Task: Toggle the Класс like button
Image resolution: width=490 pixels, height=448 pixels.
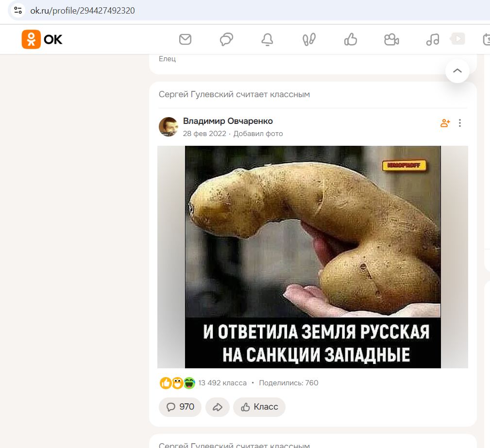Action: 259,407
